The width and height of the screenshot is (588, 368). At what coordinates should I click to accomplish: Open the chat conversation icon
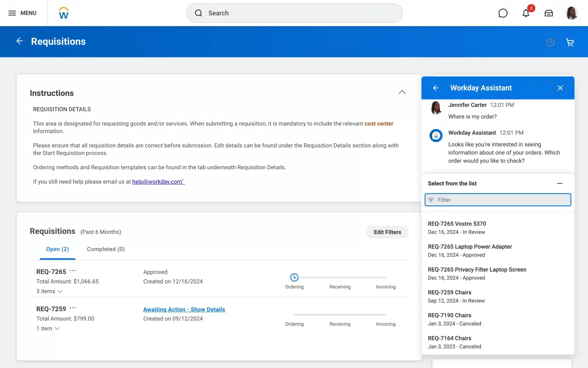(x=503, y=13)
